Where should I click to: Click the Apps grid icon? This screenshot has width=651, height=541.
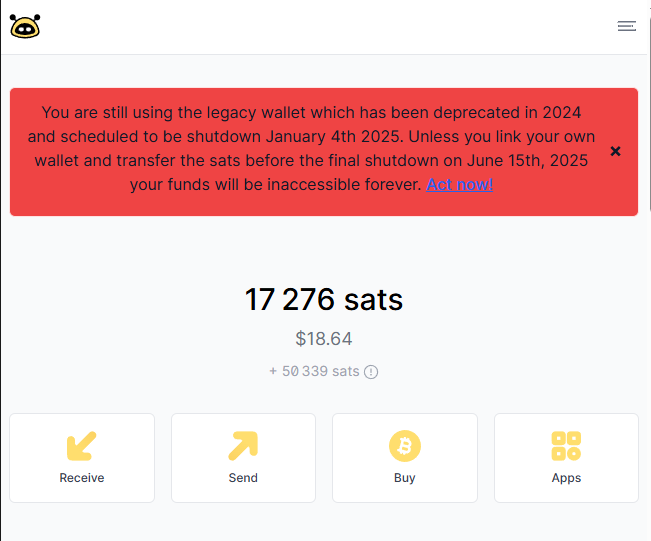tap(566, 445)
